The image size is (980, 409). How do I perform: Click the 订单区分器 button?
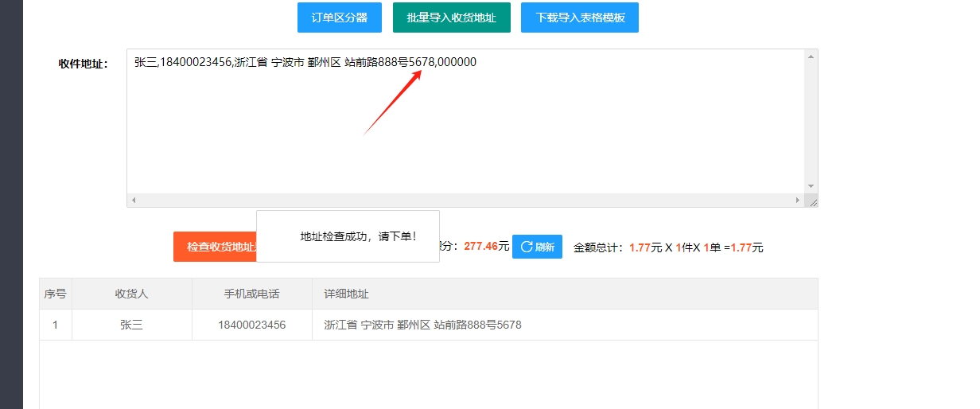point(339,18)
